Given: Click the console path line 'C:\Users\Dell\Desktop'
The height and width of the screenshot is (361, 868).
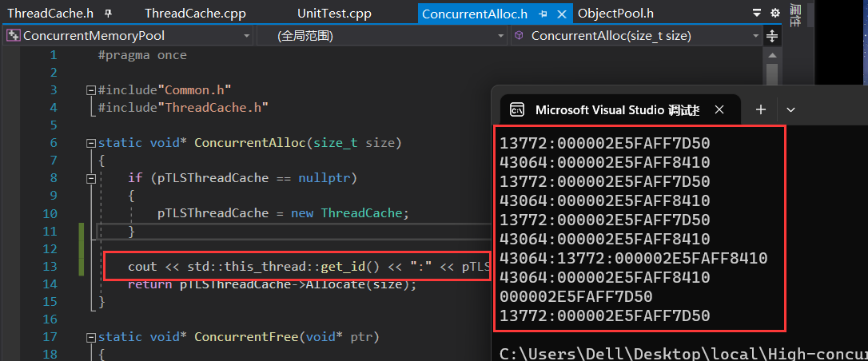Looking at the screenshot, I should 683,353.
